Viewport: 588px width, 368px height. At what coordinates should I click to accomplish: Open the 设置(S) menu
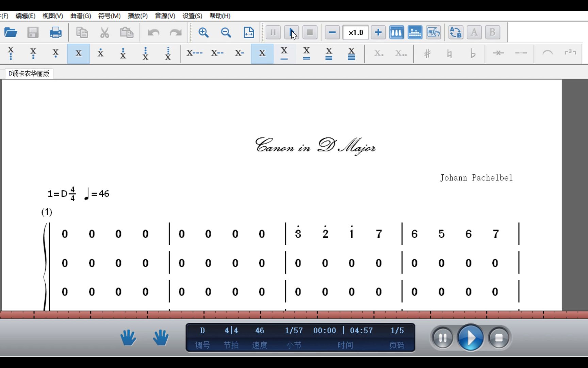pyautogui.click(x=192, y=16)
